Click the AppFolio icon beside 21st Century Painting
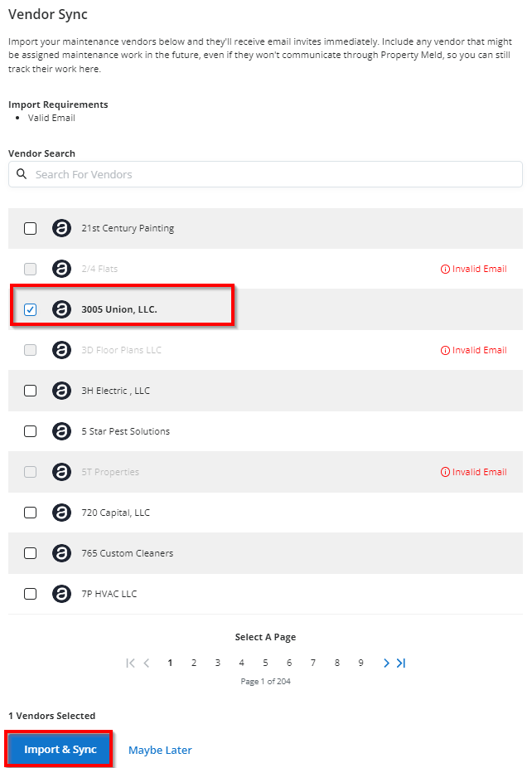 coord(61,228)
